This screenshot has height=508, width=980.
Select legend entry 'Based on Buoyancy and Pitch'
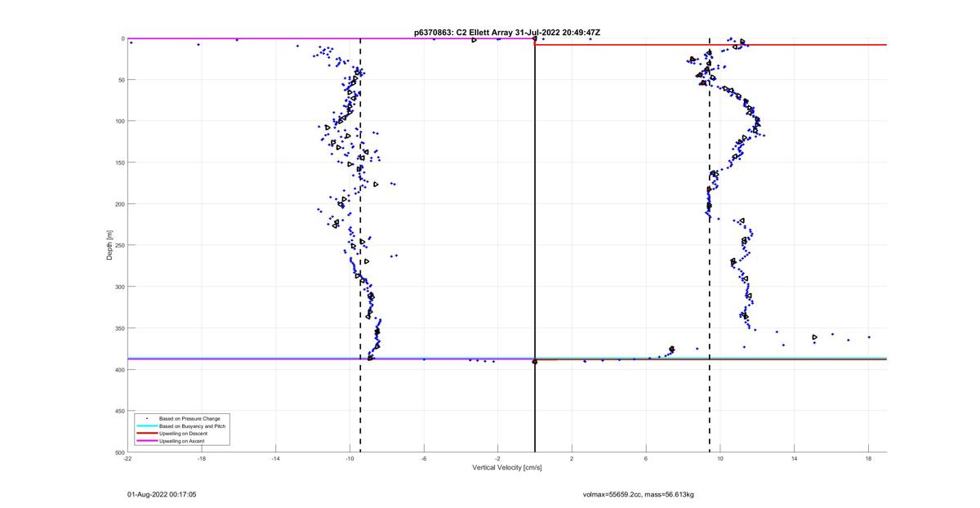tap(193, 426)
